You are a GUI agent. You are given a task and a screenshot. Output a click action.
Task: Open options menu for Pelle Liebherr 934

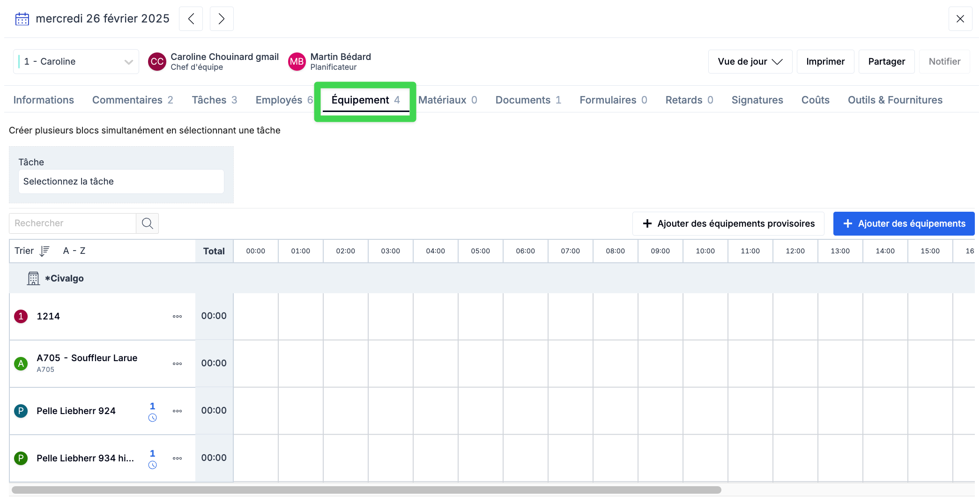coord(177,459)
